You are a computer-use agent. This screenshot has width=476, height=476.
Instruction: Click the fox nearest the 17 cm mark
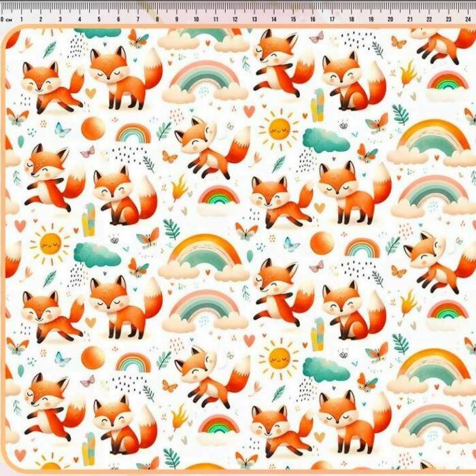point(347,78)
